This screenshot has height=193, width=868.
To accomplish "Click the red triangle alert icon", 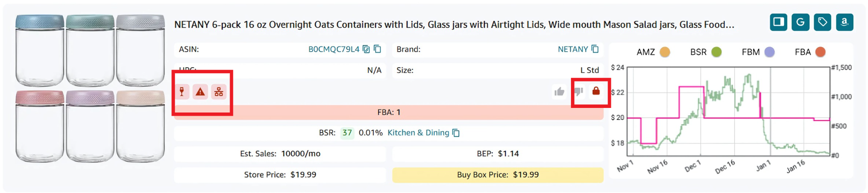I will coord(200,92).
